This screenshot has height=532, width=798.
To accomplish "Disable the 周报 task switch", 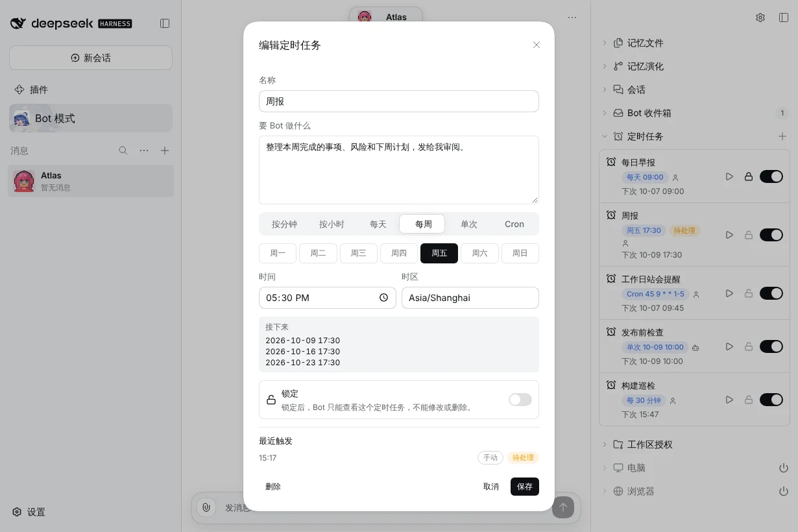I will coord(771,235).
